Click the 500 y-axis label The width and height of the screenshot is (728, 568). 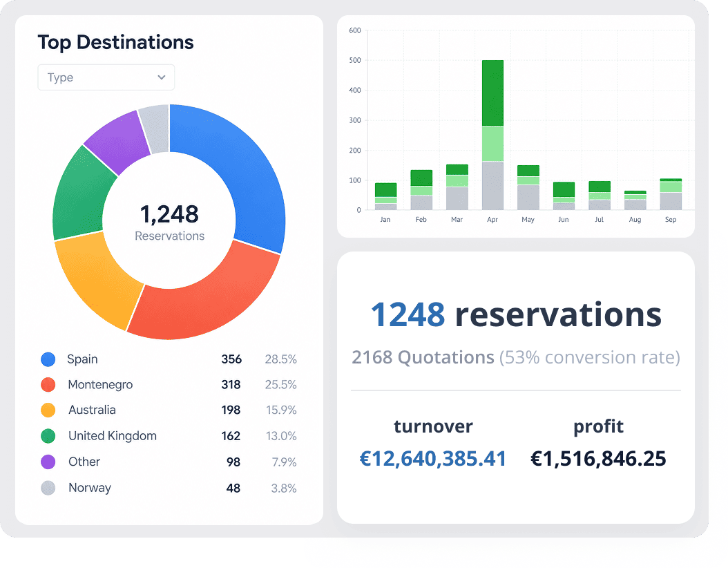[x=355, y=60]
